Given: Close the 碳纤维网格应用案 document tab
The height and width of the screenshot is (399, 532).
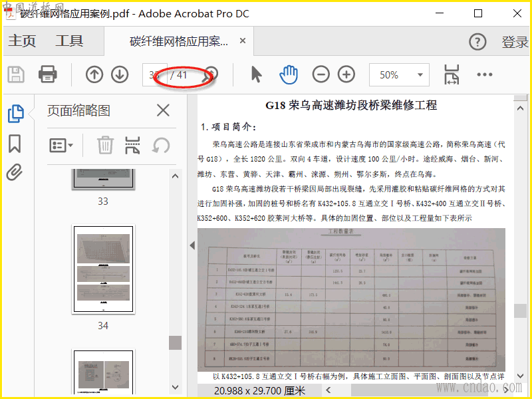Looking at the screenshot, I should click(243, 41).
